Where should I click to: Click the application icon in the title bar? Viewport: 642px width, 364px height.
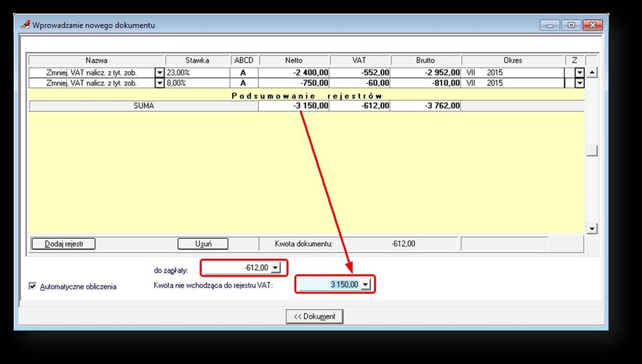tap(25, 25)
